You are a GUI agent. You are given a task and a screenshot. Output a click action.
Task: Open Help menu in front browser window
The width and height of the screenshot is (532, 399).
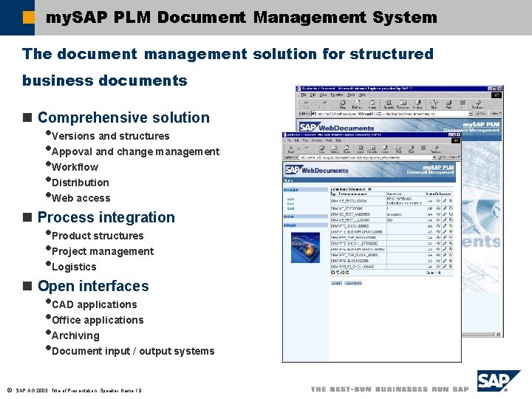tap(338, 140)
